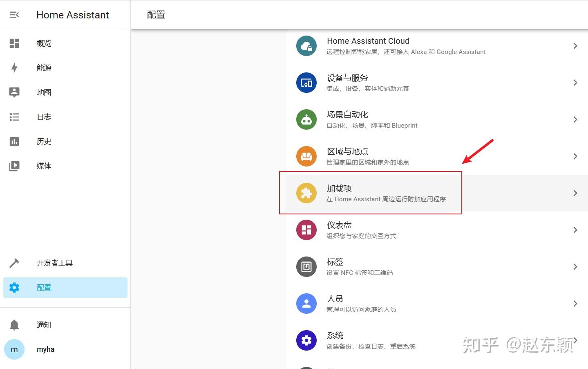Expand the 人员 row chevron
The width and height of the screenshot is (588, 369).
(x=575, y=303)
